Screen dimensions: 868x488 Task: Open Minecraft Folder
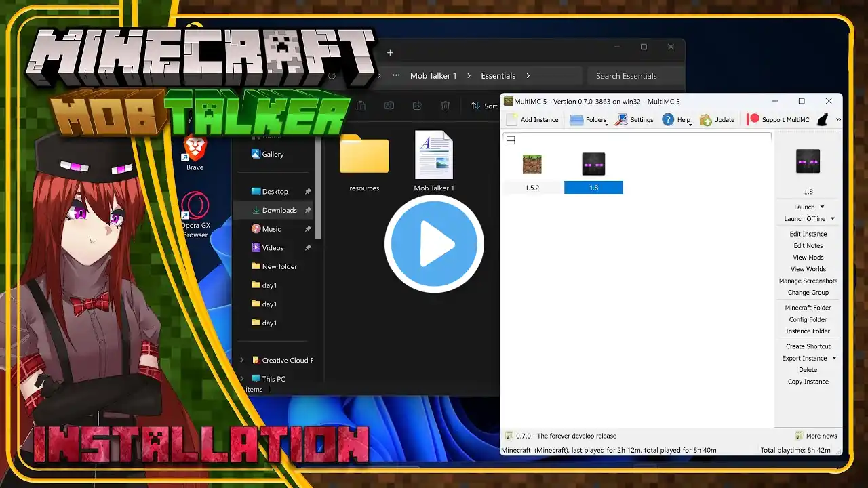[x=808, y=308]
